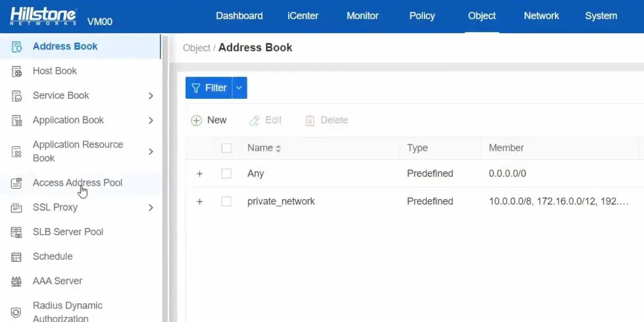Switch to the iCenter tab
This screenshot has height=322, width=644.
click(x=303, y=16)
